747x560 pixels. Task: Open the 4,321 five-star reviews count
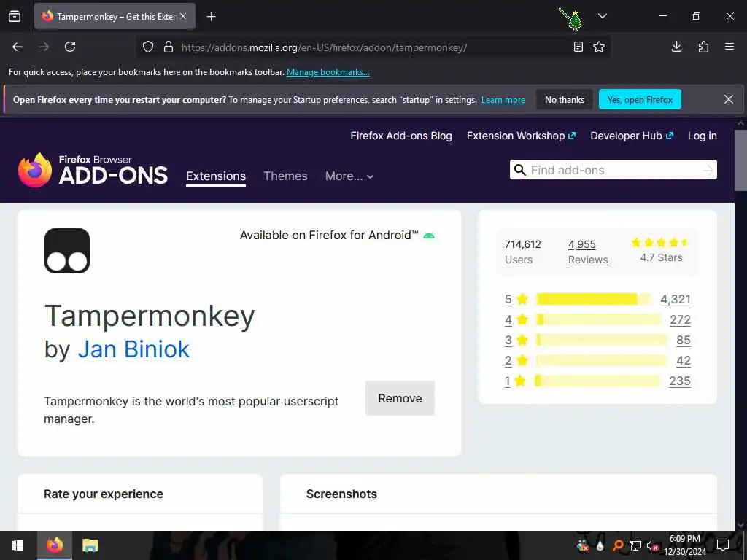(x=675, y=299)
